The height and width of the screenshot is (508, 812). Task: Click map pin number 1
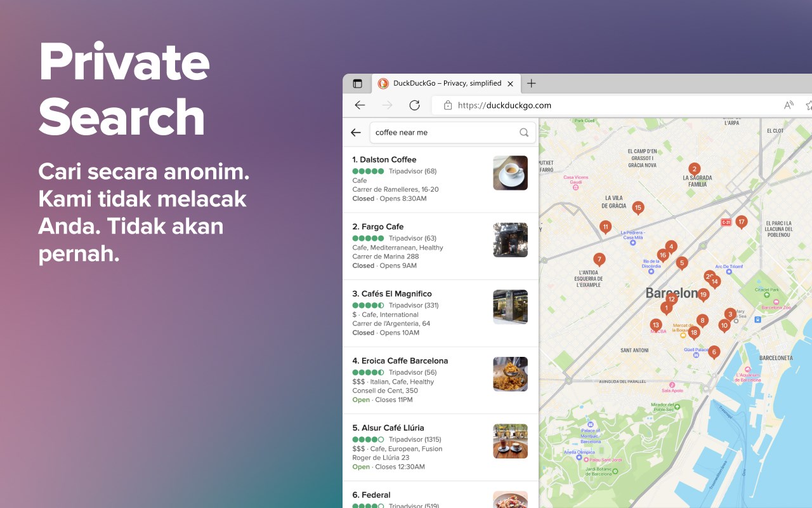[666, 309]
